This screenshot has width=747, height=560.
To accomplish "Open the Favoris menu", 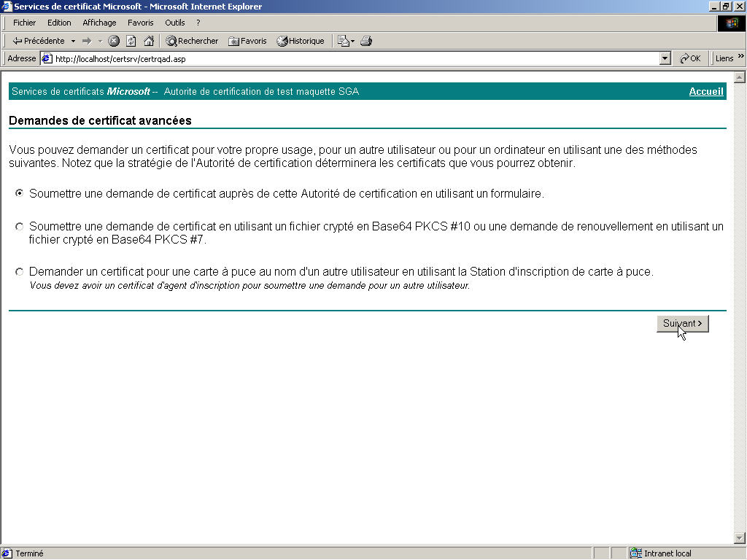I will (x=141, y=23).
